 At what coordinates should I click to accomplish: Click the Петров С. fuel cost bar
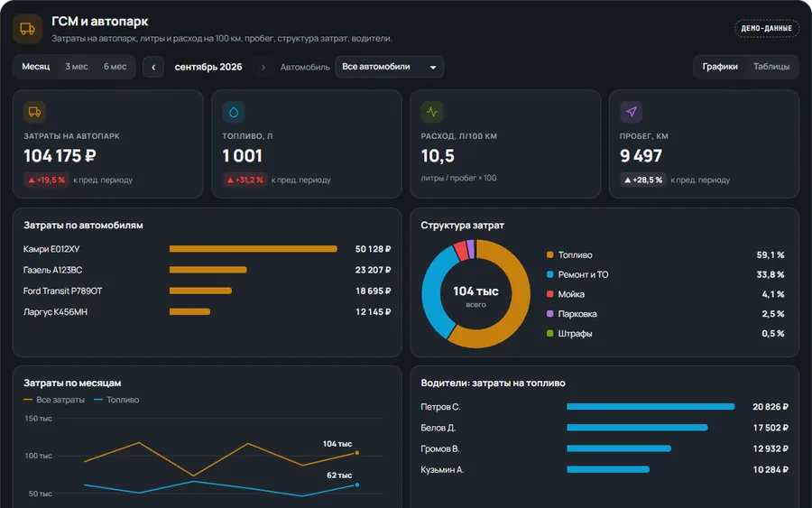point(651,407)
